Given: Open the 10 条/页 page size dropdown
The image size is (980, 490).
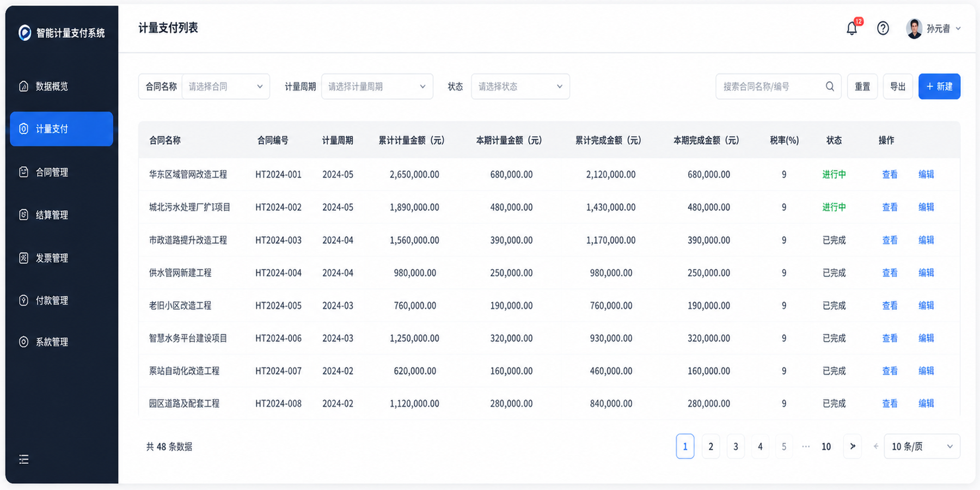Looking at the screenshot, I should pyautogui.click(x=922, y=446).
